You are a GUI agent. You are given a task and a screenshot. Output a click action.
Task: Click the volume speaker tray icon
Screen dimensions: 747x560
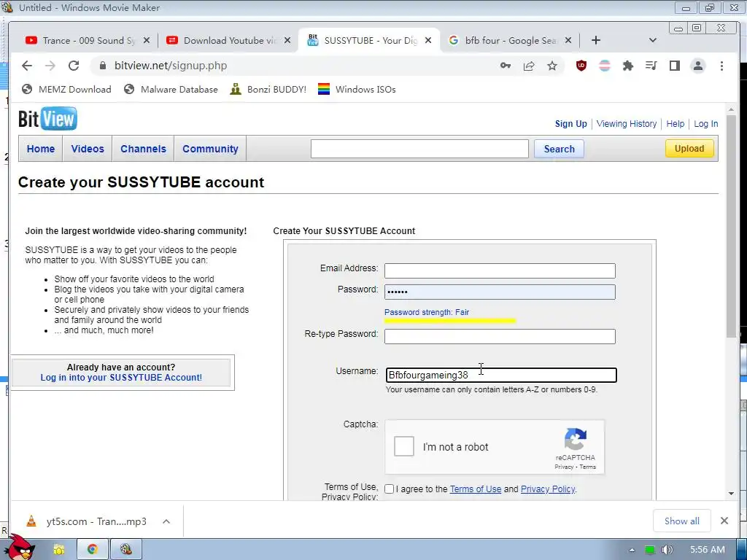point(667,550)
